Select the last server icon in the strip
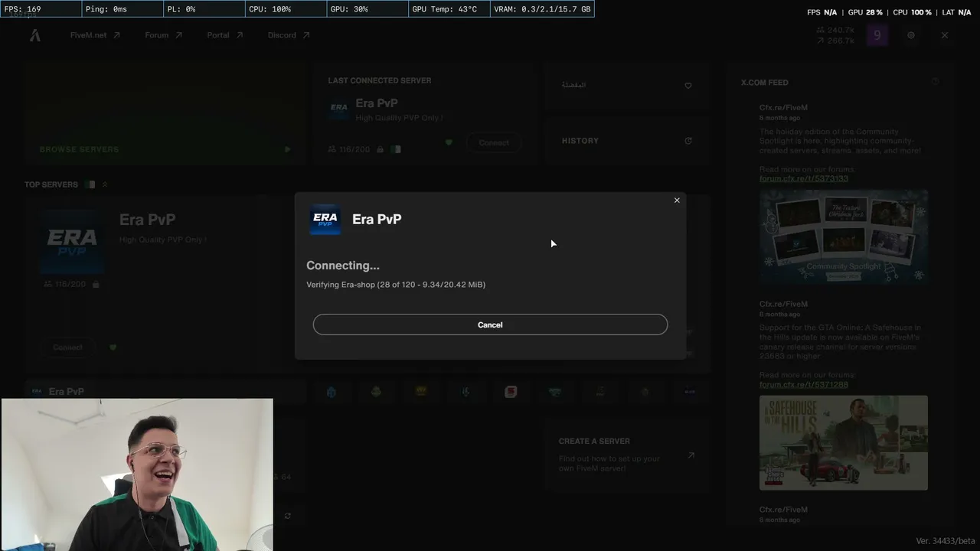This screenshot has height=551, width=980. (690, 392)
